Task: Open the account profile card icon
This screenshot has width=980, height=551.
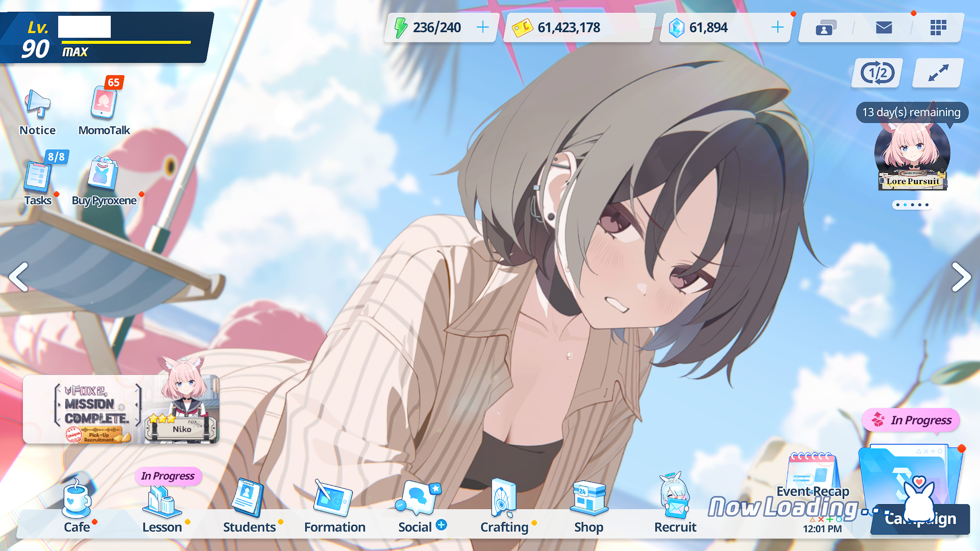Action: click(x=826, y=28)
